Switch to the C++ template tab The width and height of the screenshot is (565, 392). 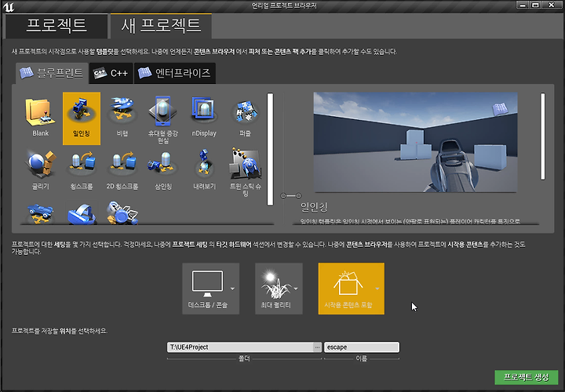111,73
